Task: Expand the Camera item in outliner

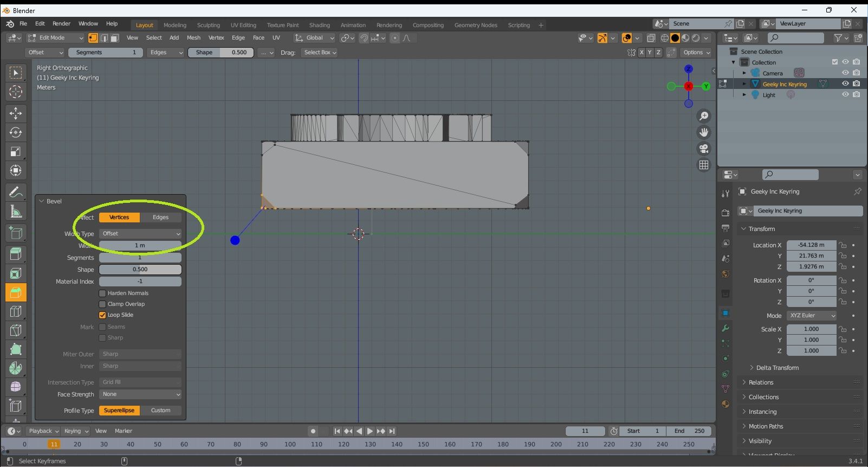Action: 744,73
